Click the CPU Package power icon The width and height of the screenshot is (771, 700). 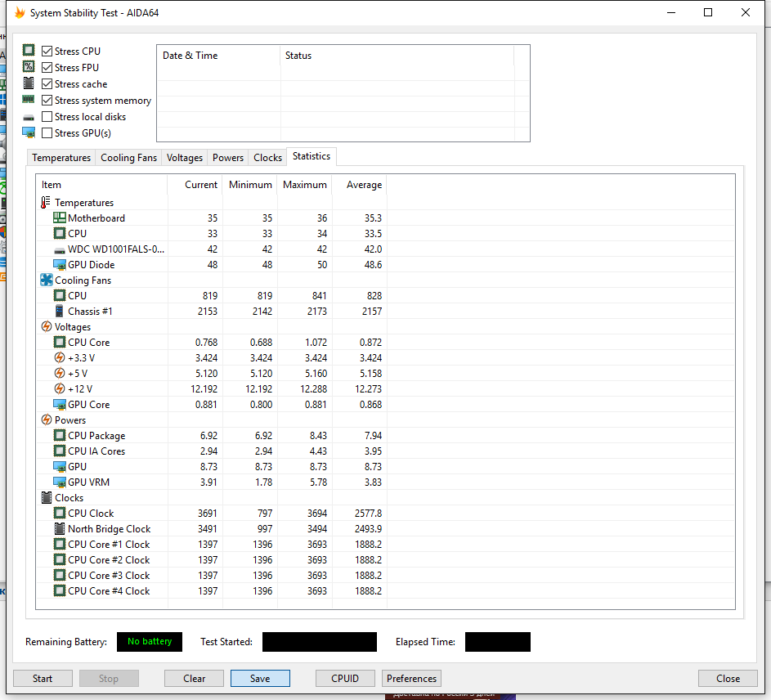pos(60,435)
